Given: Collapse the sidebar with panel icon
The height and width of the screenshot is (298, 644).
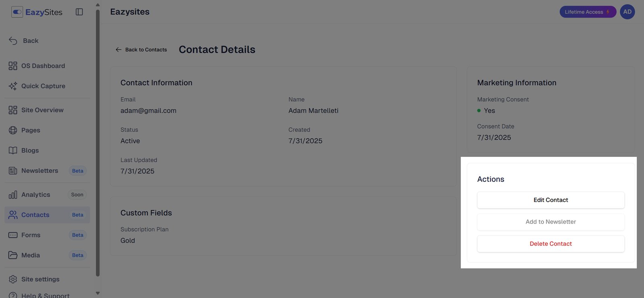Looking at the screenshot, I should click(x=79, y=12).
